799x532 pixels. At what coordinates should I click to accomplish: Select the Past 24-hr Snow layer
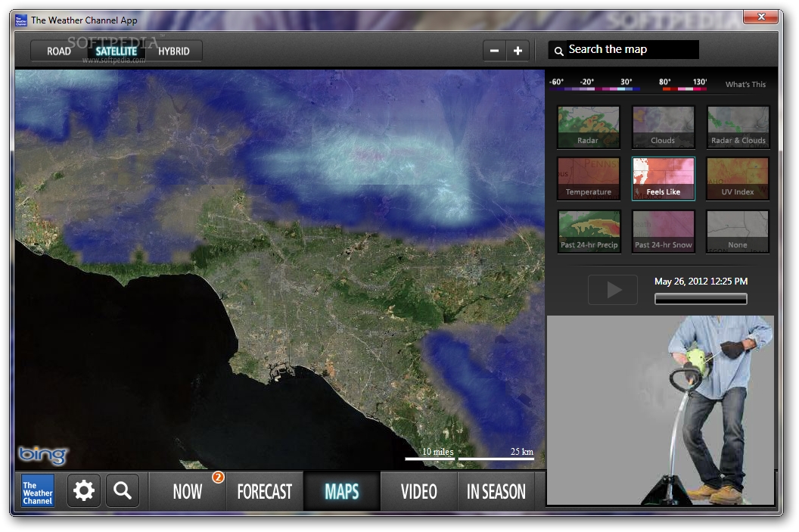[663, 232]
